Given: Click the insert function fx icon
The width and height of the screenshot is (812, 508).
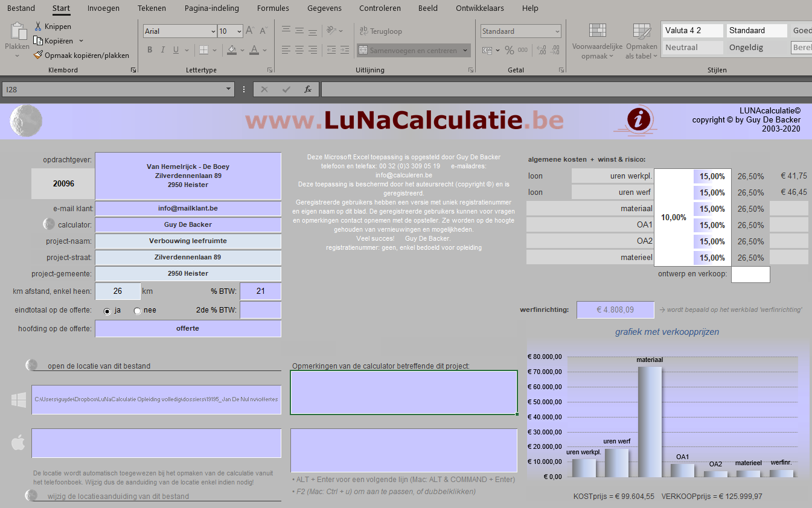Looking at the screenshot, I should tap(307, 89).
